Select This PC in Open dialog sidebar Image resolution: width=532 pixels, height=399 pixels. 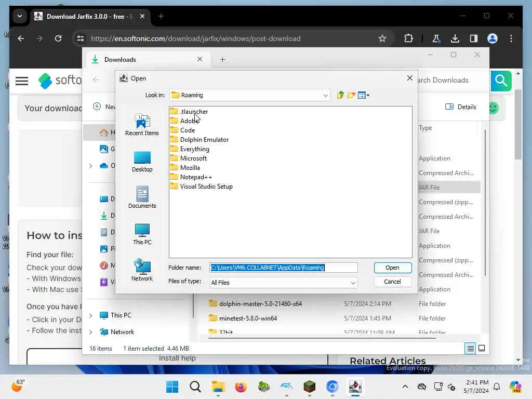(x=142, y=234)
